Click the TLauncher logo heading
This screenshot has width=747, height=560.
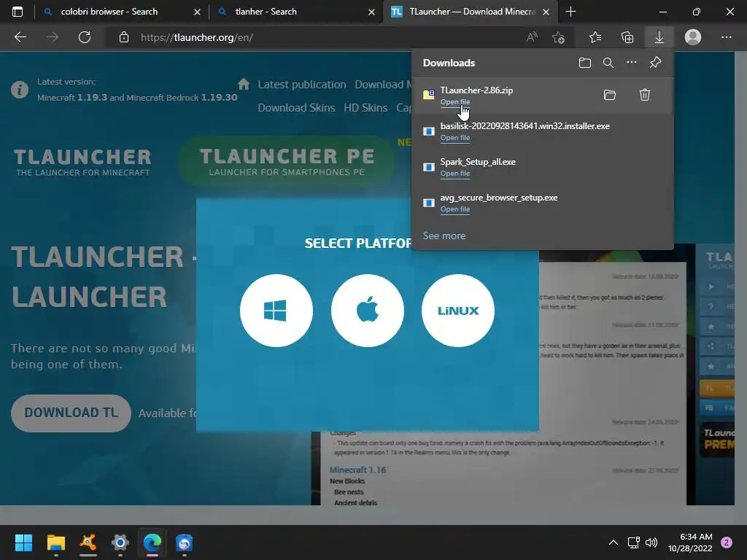click(83, 163)
